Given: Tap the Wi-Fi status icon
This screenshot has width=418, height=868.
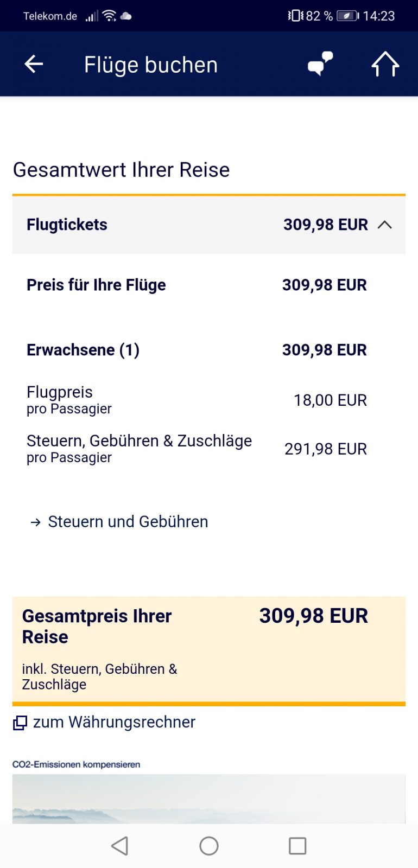Looking at the screenshot, I should click(110, 16).
